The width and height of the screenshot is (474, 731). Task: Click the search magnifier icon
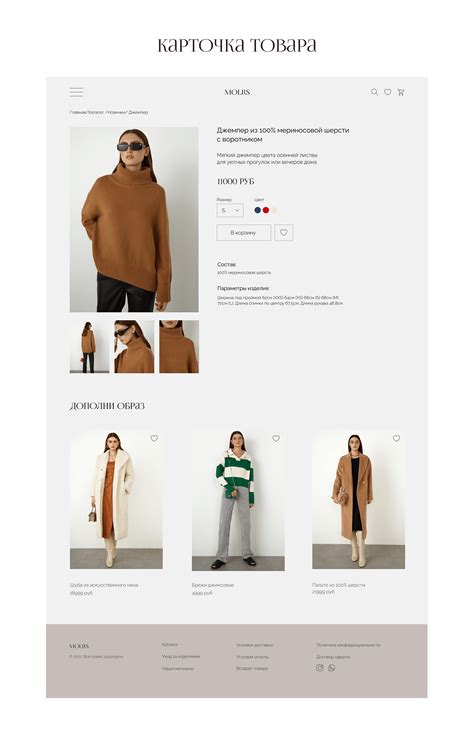374,92
